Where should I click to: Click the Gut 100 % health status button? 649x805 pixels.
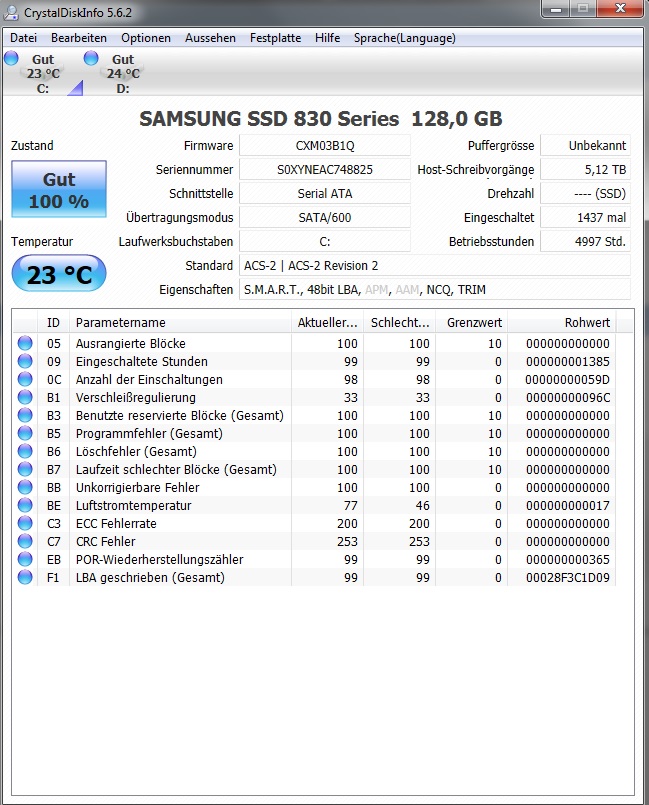point(59,189)
